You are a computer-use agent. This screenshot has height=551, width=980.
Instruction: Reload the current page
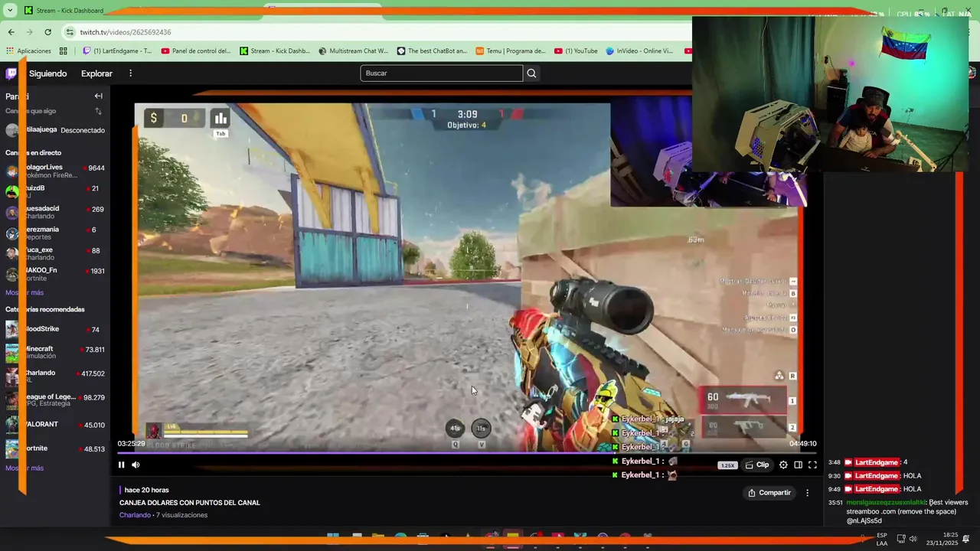[47, 32]
